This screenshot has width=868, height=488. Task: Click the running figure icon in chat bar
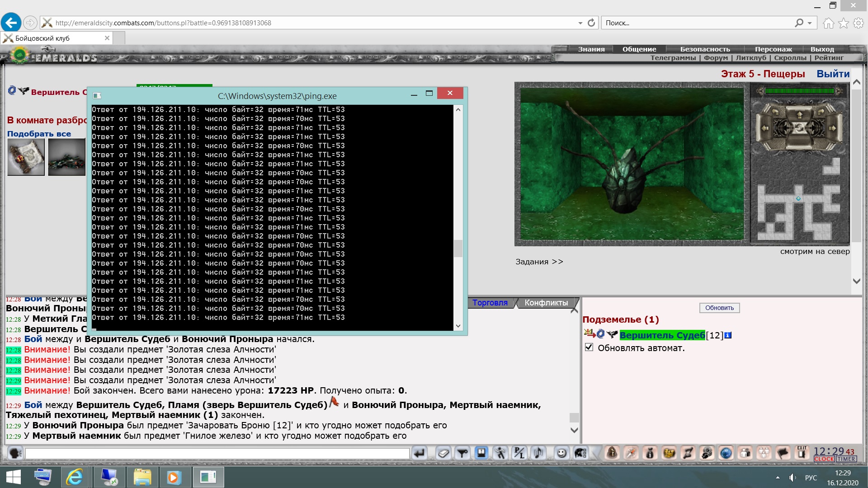[500, 453]
